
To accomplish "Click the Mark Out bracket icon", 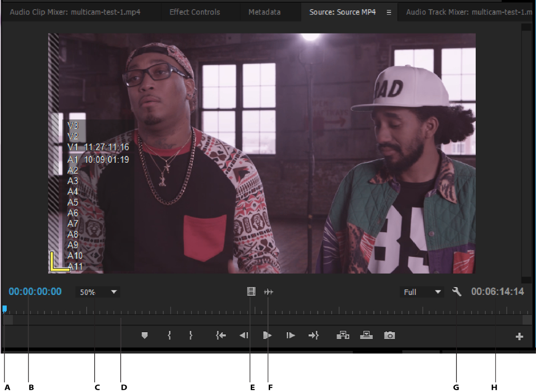I will pyautogui.click(x=191, y=336).
